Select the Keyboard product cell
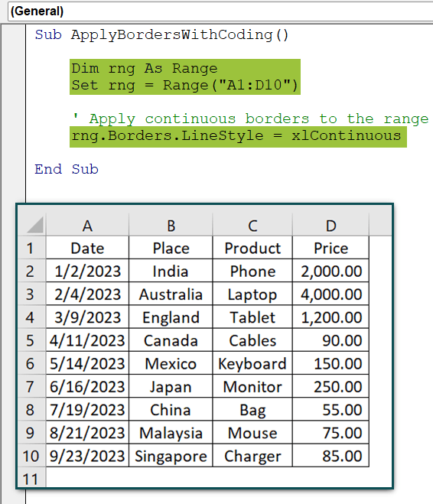This screenshot has width=433, height=504. 252,363
